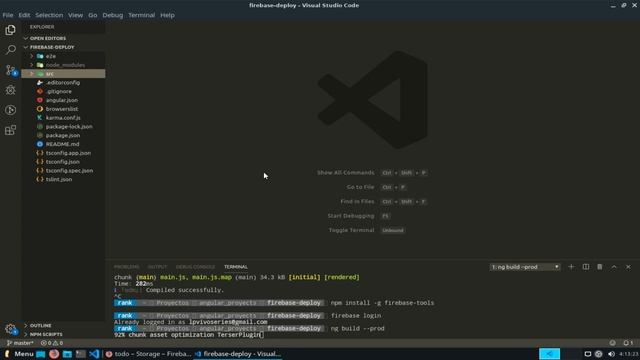Viewport: 640px width, 360px height.
Task: Open the View menu
Action: click(75, 15)
